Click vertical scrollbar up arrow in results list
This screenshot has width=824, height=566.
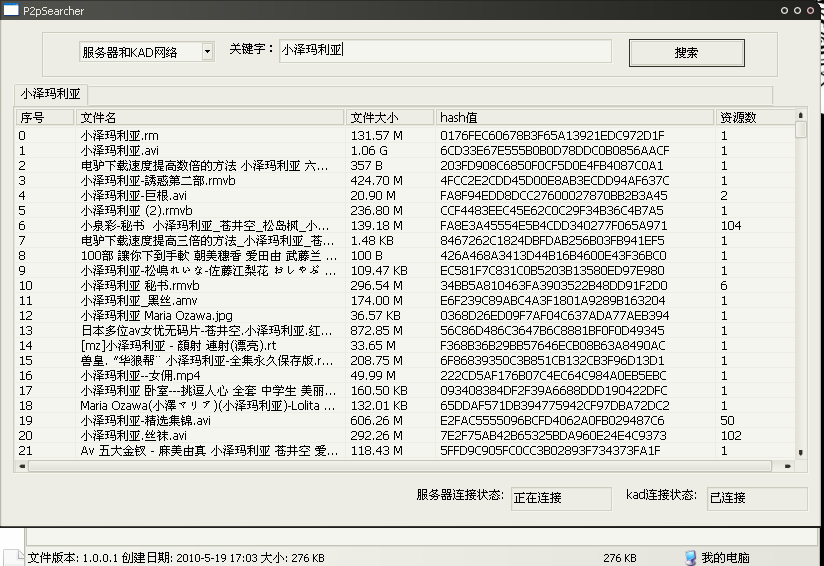pyautogui.click(x=800, y=115)
